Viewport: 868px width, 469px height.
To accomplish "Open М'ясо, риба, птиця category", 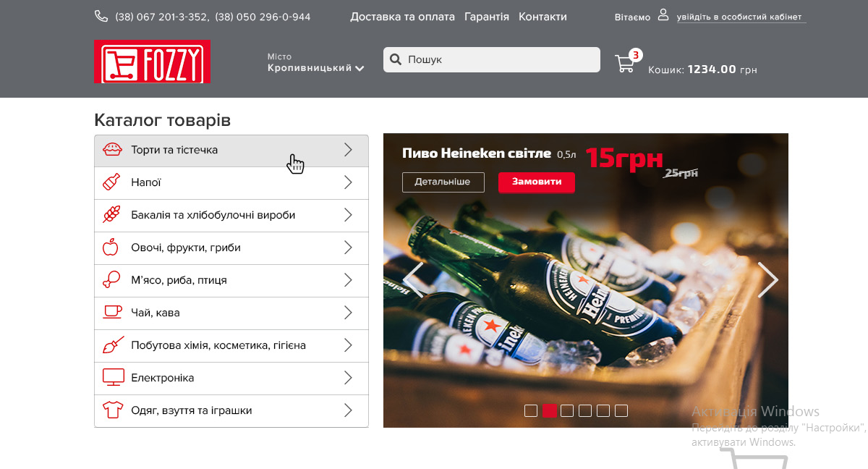I will tap(231, 281).
